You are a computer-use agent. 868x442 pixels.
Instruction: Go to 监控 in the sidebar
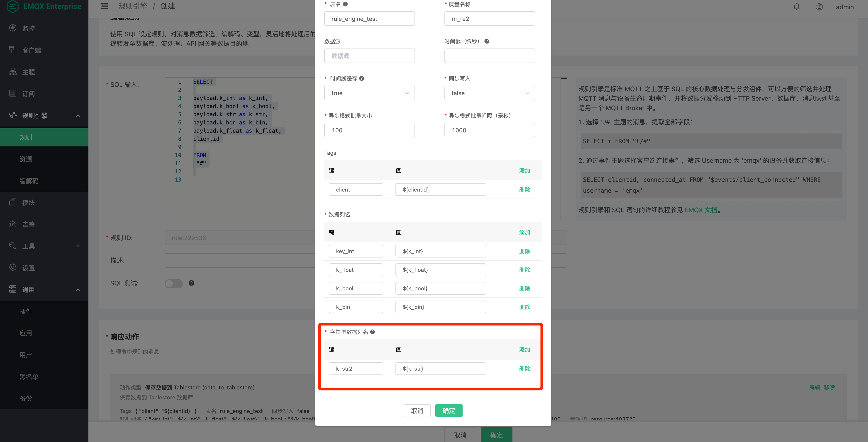point(28,28)
